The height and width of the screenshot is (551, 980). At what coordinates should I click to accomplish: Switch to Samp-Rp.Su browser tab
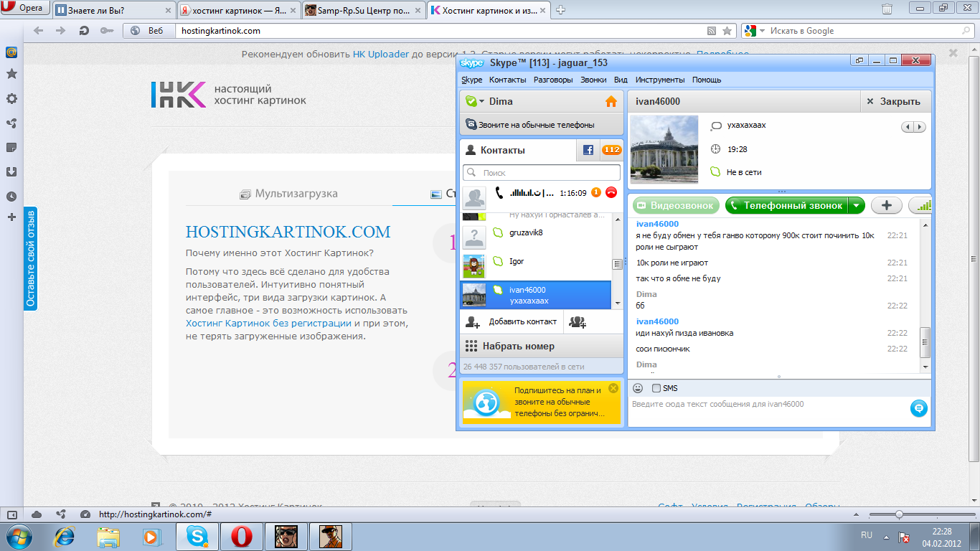pos(363,10)
